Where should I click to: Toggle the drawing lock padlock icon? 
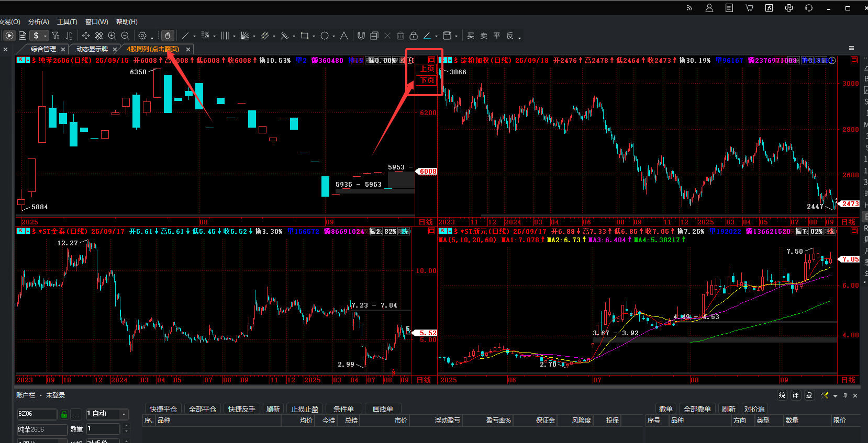pyautogui.click(x=414, y=36)
